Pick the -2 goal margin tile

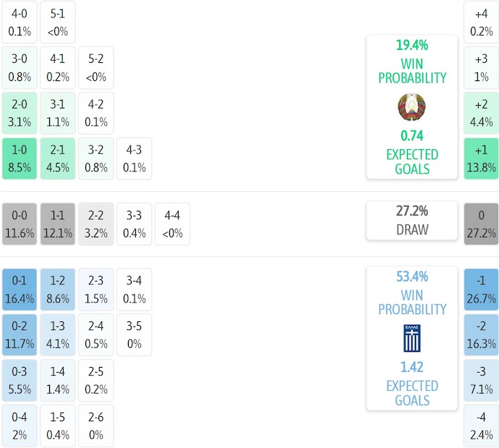pyautogui.click(x=481, y=335)
